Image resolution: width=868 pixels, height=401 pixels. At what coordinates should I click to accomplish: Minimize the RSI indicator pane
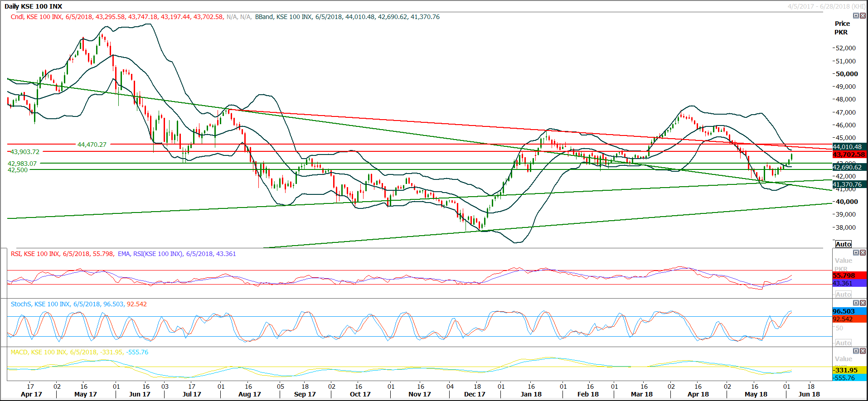[856, 253]
